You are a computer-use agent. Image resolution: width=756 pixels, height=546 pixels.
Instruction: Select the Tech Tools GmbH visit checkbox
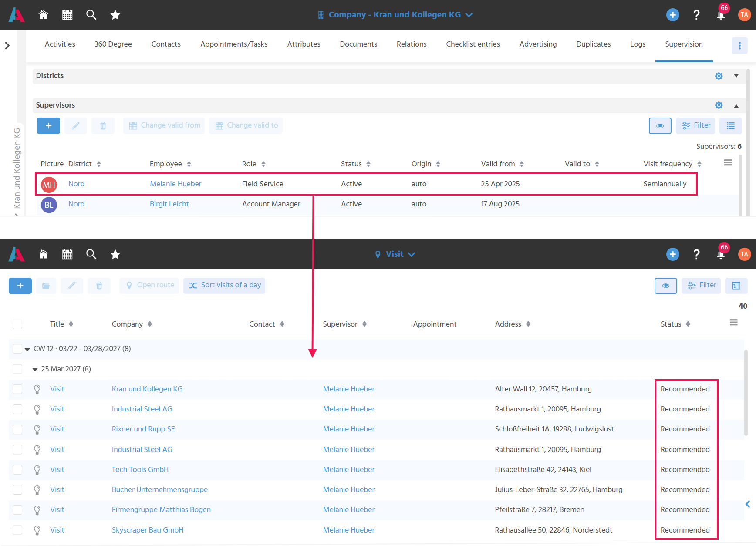click(x=17, y=470)
